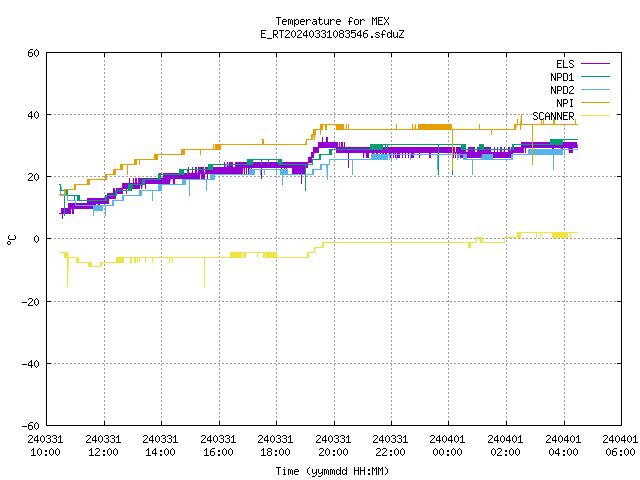Screen dimensions: 640x480
Task: Click the purple ELS legend line sample
Action: tap(595, 64)
